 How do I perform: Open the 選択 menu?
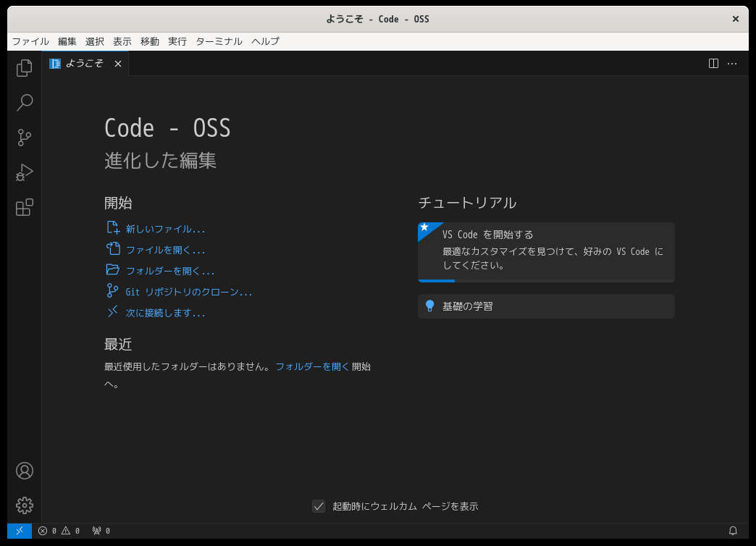click(94, 41)
